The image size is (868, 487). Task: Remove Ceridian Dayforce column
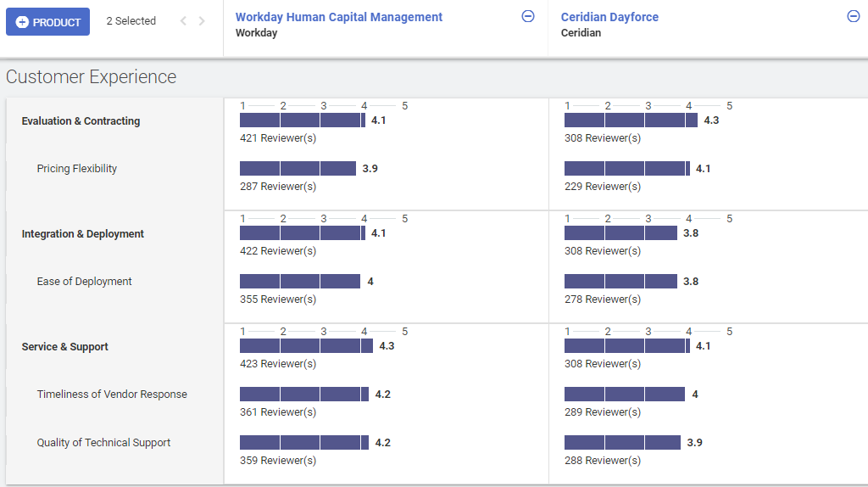[854, 17]
